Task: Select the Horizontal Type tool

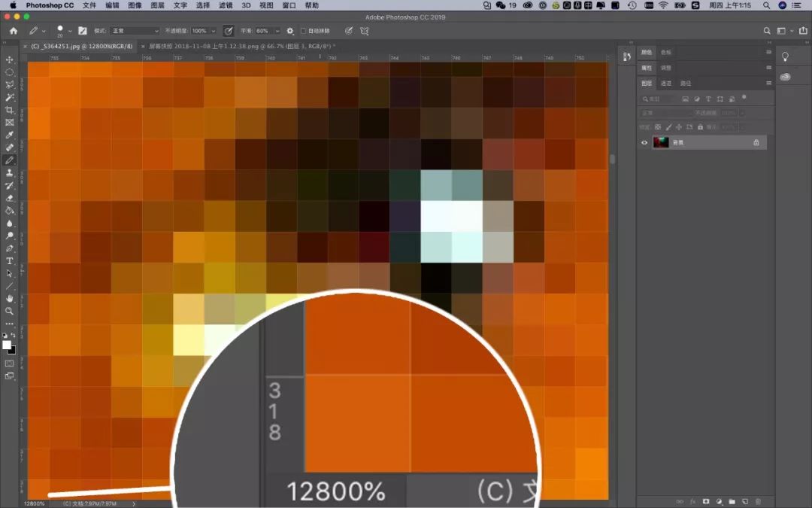Action: (9, 260)
